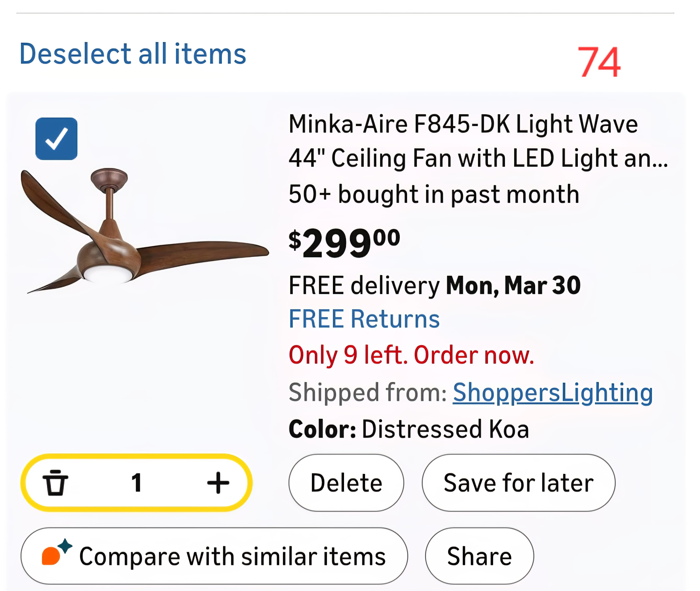Click the FREE delivery Mon, Mar 30 text

pos(434,285)
